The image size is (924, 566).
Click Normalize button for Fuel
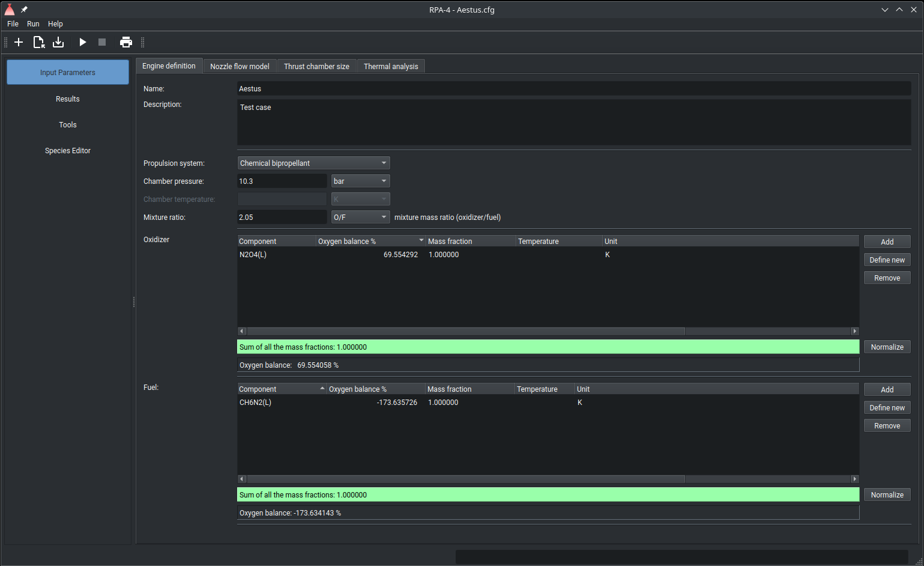point(887,495)
